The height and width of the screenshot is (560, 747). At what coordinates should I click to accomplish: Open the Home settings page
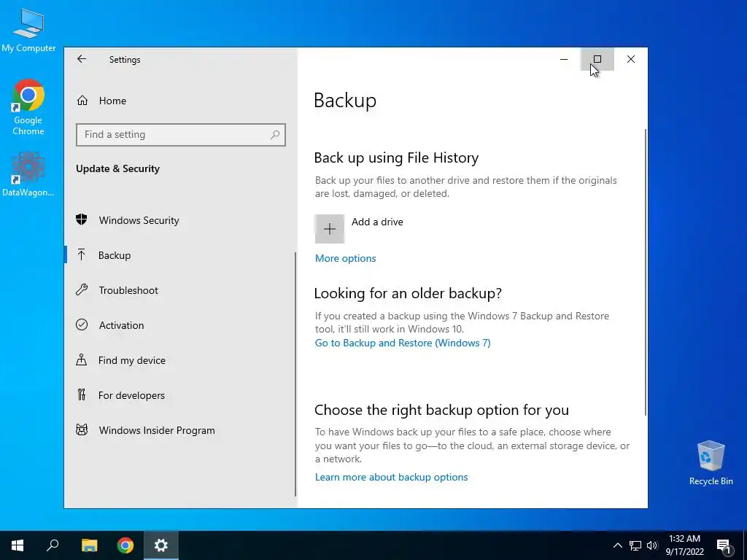point(181,101)
